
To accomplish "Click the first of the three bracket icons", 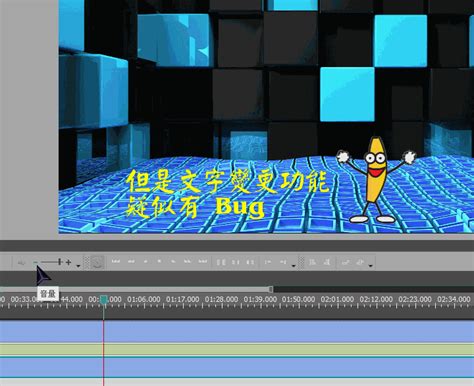I will pyautogui.click(x=221, y=262).
